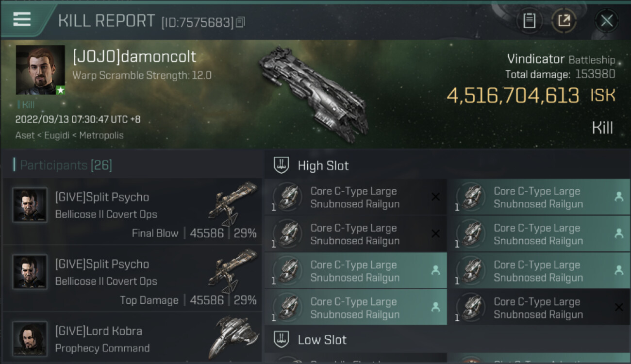Click Lord Kobra's portrait thumbnail
The width and height of the screenshot is (631, 364).
[x=30, y=338]
